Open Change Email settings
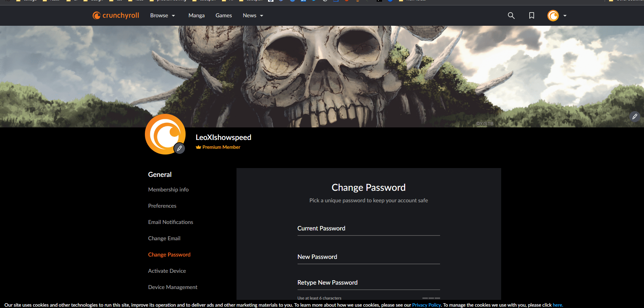The width and height of the screenshot is (644, 308). coord(164,238)
